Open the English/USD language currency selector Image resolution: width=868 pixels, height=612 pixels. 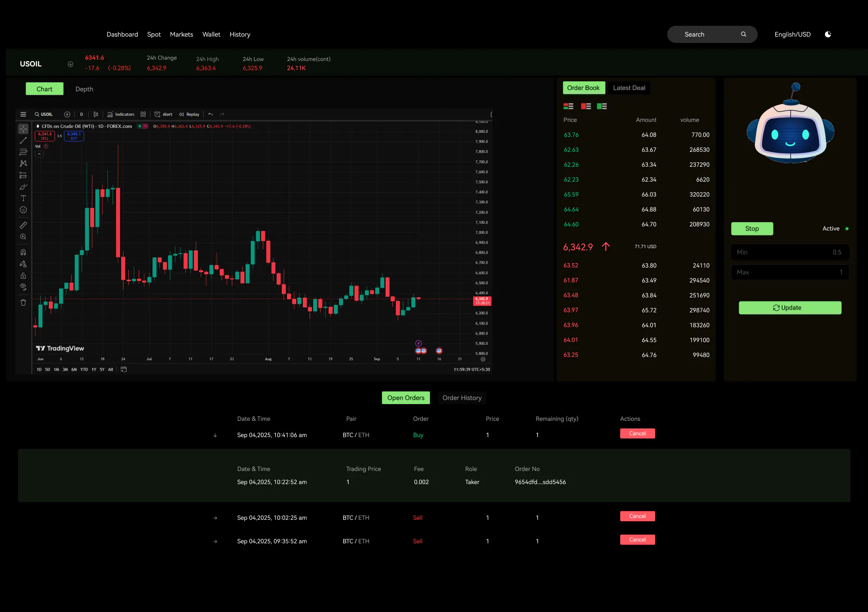(793, 34)
